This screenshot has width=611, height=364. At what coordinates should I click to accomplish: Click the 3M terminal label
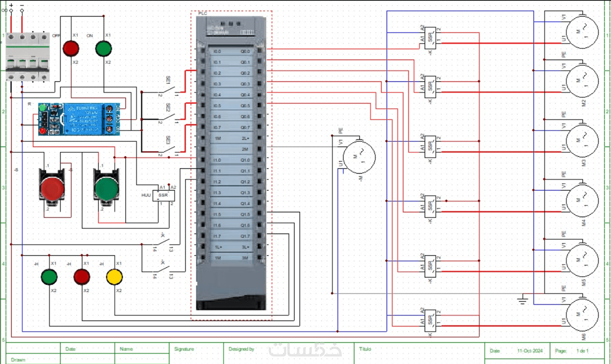coord(245,258)
